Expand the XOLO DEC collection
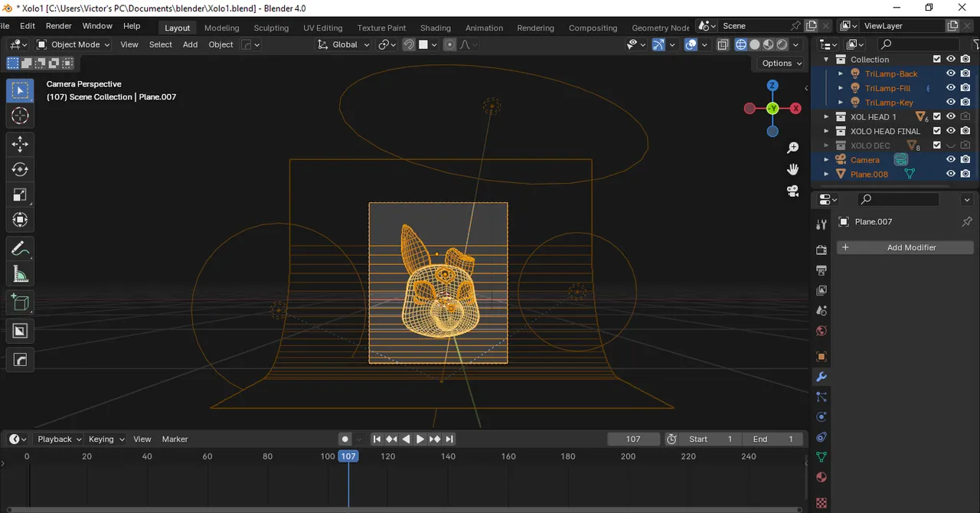Viewport: 980px width, 513px height. click(x=826, y=145)
